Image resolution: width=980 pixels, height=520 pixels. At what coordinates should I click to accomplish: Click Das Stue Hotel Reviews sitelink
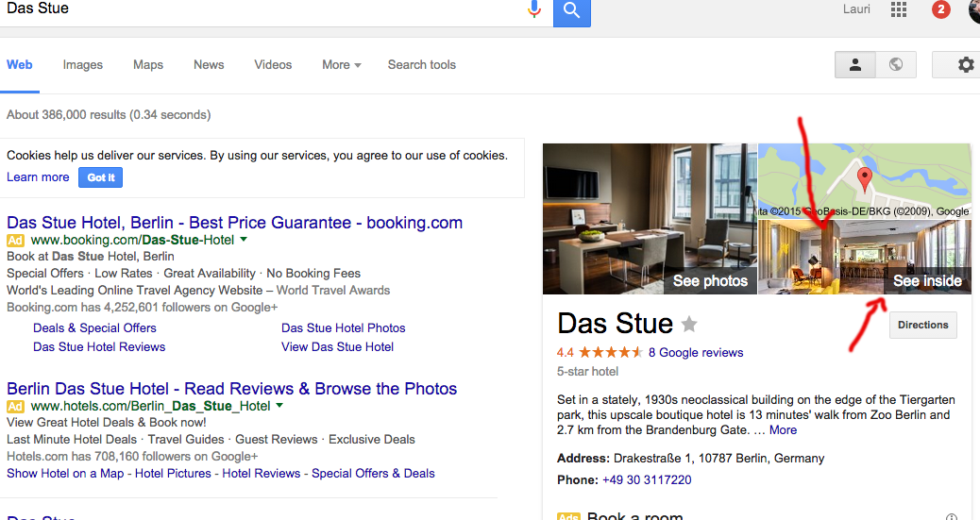(99, 347)
